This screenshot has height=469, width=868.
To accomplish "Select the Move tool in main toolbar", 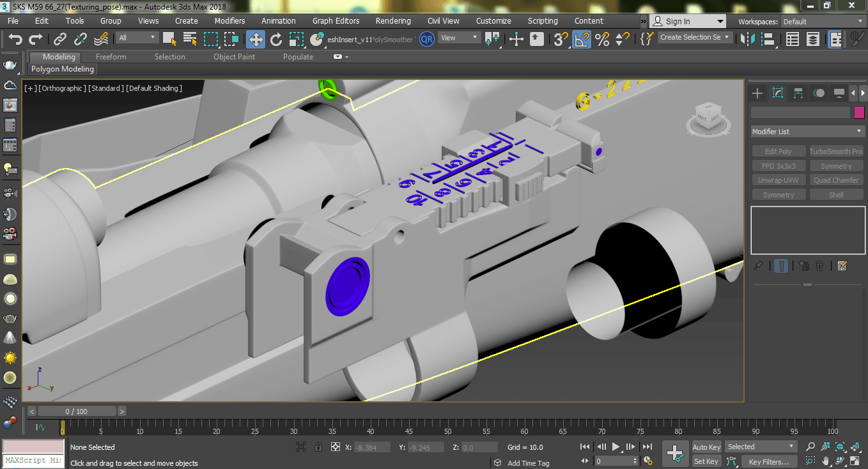I will point(256,40).
